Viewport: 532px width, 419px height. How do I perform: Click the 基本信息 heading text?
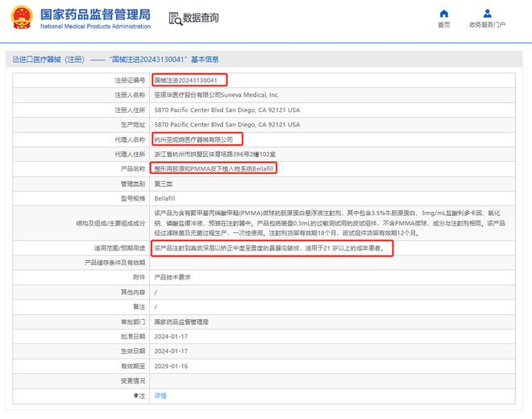(205, 60)
